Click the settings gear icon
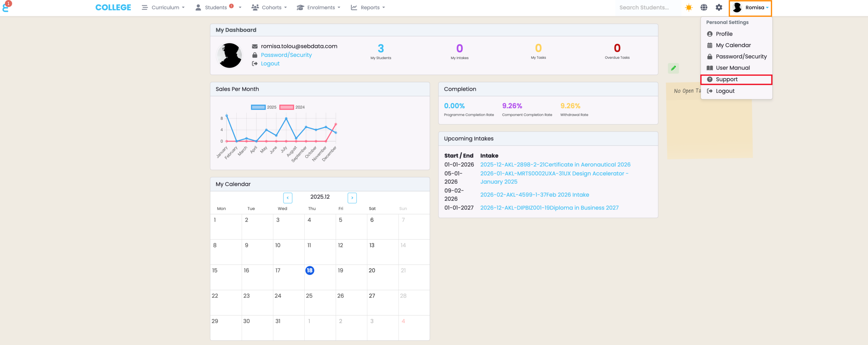The image size is (868, 345). [719, 7]
